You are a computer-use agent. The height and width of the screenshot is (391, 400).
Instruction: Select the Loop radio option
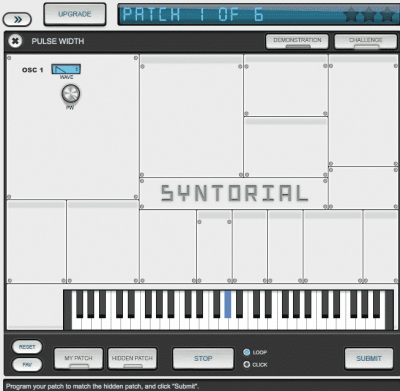(247, 352)
